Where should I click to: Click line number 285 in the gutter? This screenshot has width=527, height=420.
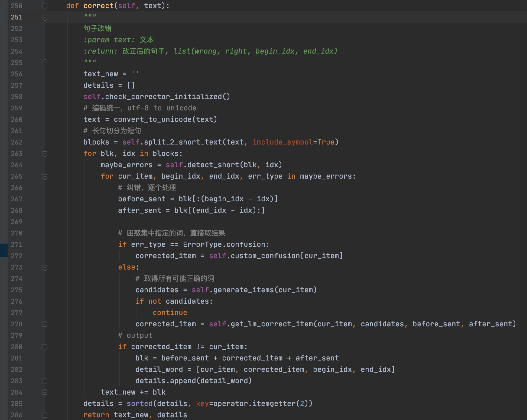pyautogui.click(x=17, y=404)
